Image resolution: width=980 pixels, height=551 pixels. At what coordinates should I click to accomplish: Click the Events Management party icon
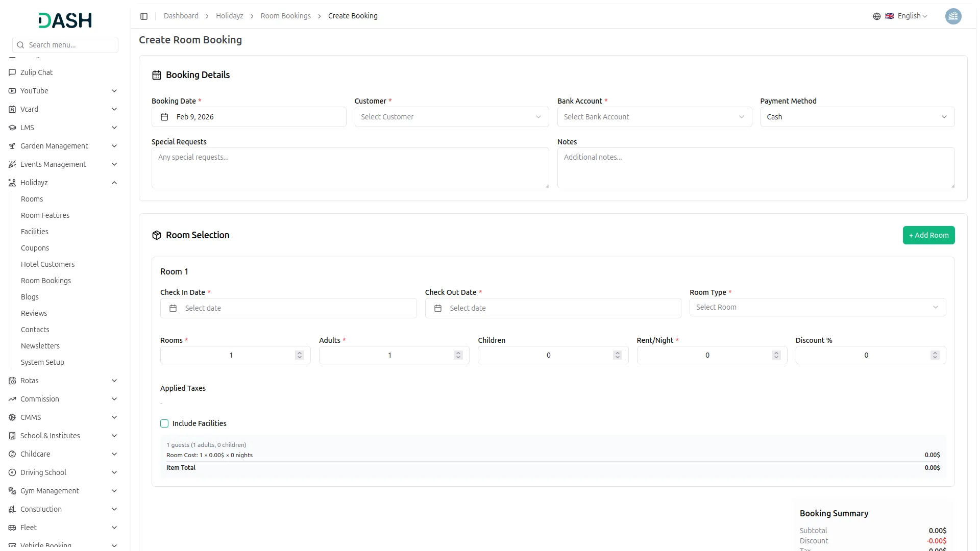[x=12, y=164]
